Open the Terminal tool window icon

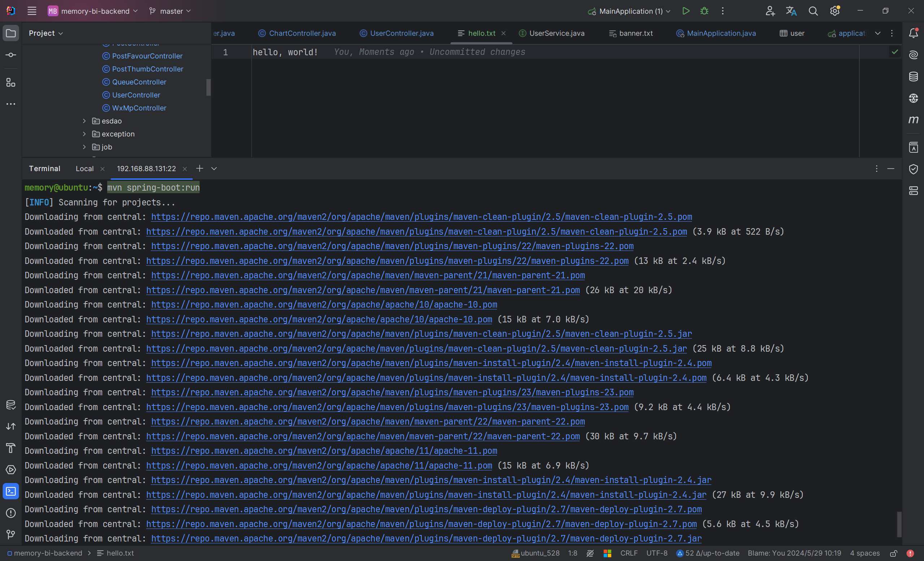tap(11, 491)
